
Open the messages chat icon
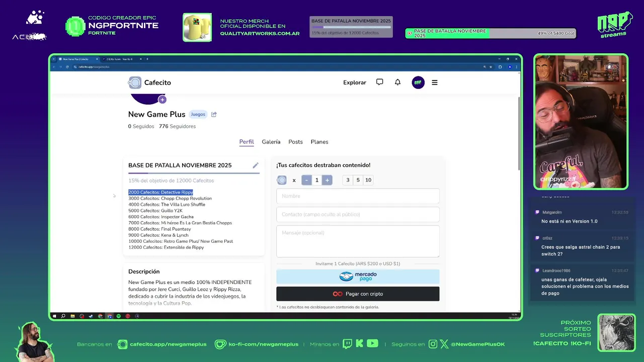coord(380,82)
